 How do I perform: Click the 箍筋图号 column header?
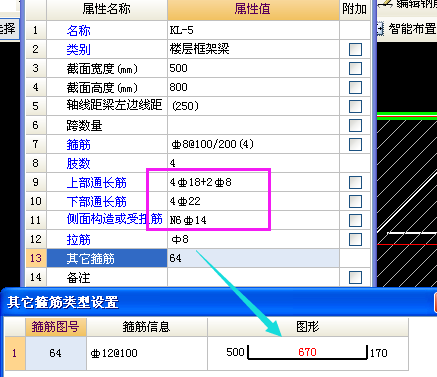pyautogui.click(x=56, y=327)
